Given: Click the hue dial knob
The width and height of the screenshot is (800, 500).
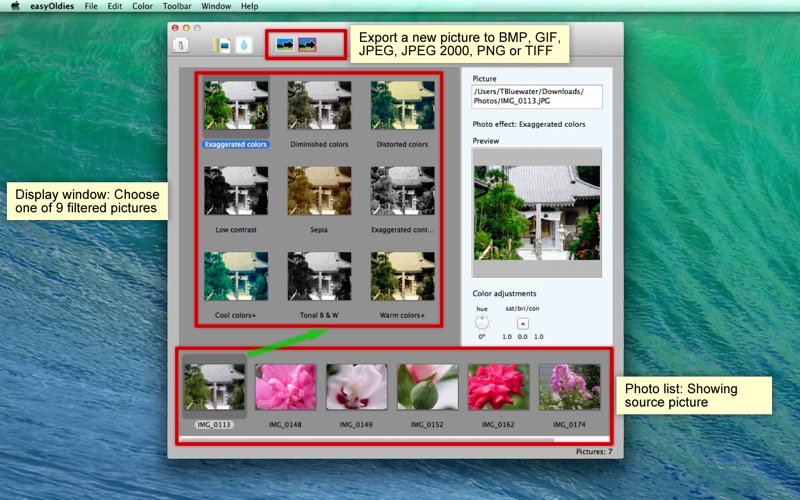Looking at the screenshot, I should pos(482,323).
